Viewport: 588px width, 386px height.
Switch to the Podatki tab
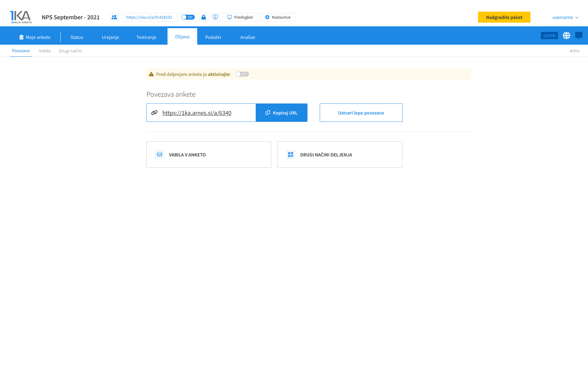click(213, 37)
